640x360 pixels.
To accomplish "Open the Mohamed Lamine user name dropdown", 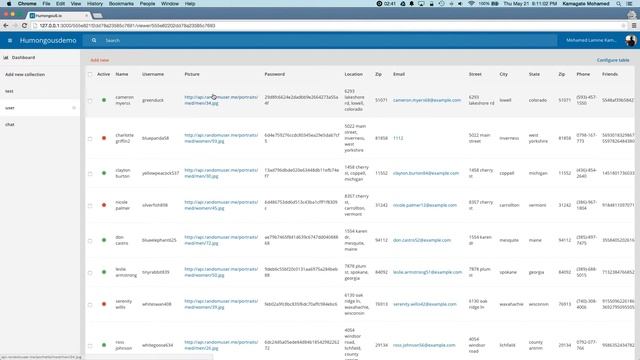I will click(x=591, y=40).
